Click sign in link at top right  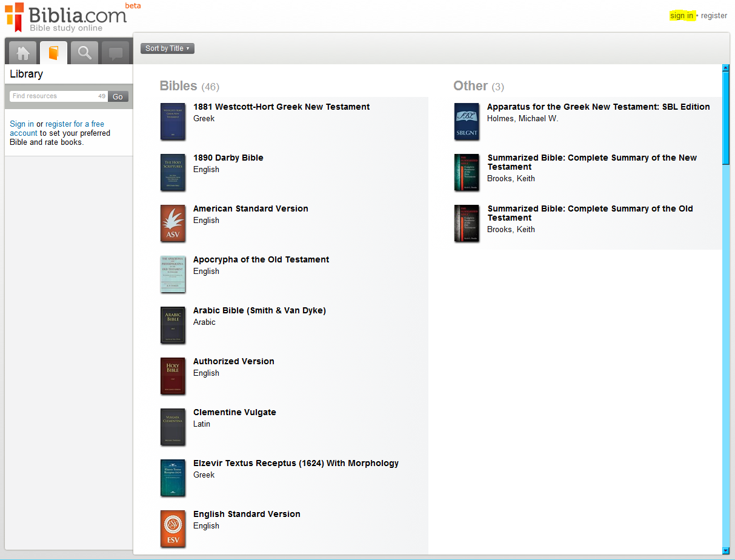tap(682, 16)
